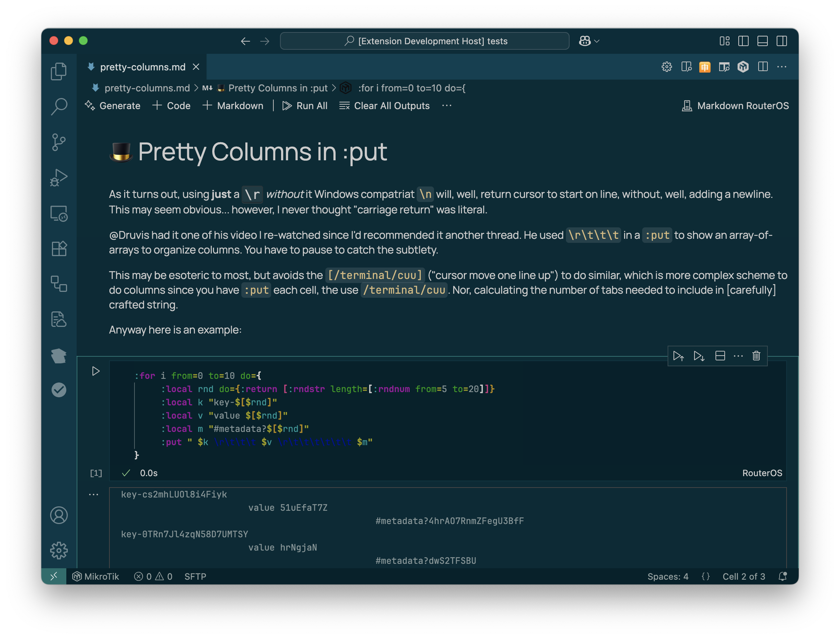Image resolution: width=840 pixels, height=639 pixels.
Task: Expand cell output options ellipsis
Action: [94, 495]
